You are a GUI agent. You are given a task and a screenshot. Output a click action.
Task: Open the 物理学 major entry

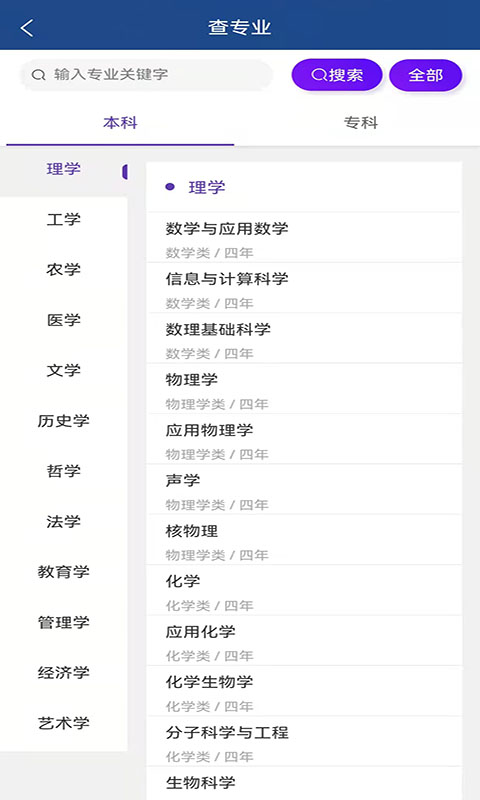pyautogui.click(x=304, y=389)
